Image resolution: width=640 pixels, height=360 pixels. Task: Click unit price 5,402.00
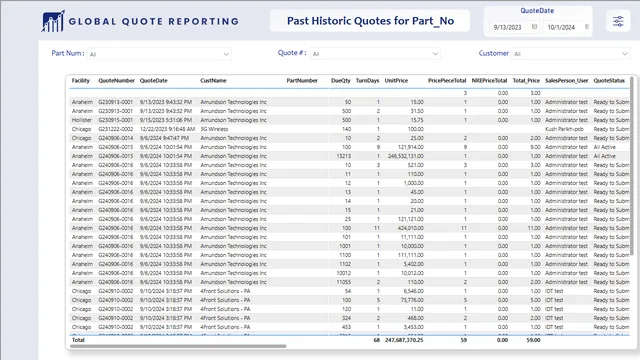click(x=413, y=264)
